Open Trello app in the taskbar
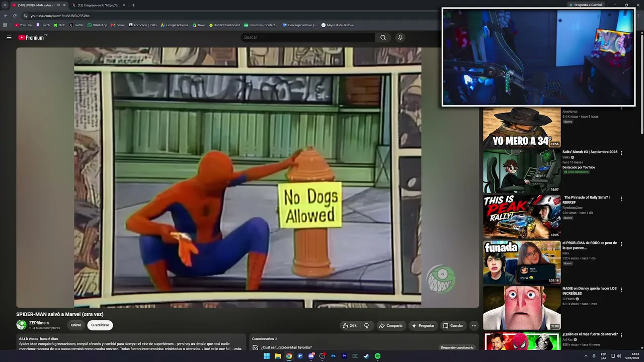 tap(300, 356)
